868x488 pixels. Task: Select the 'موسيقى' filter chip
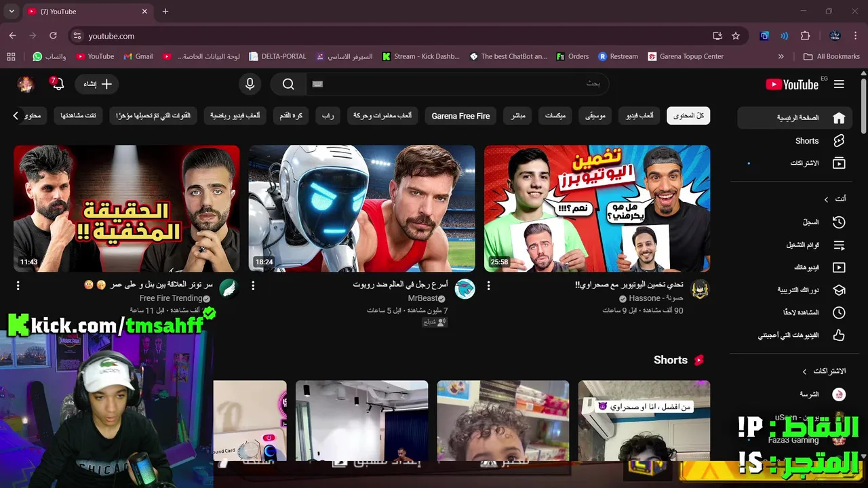(x=595, y=116)
